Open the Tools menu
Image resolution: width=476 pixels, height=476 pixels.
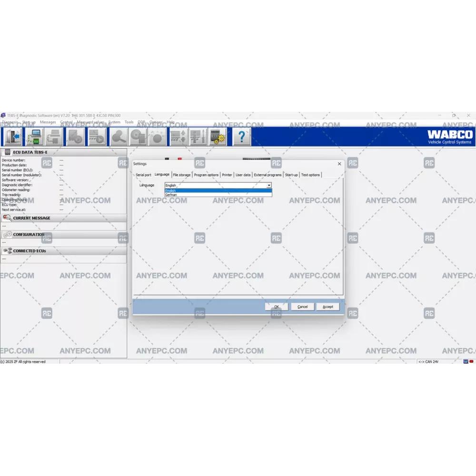(129, 122)
